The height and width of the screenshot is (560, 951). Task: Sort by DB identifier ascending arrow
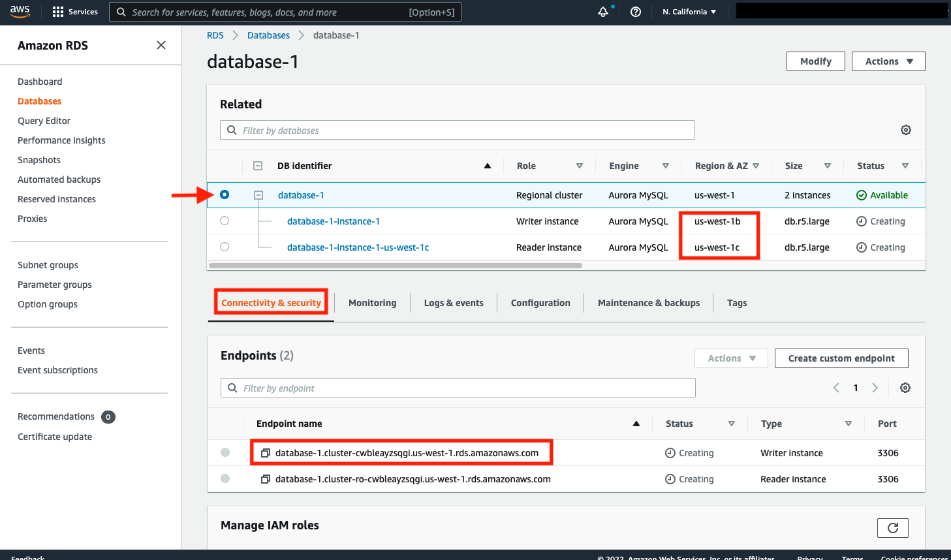click(487, 166)
